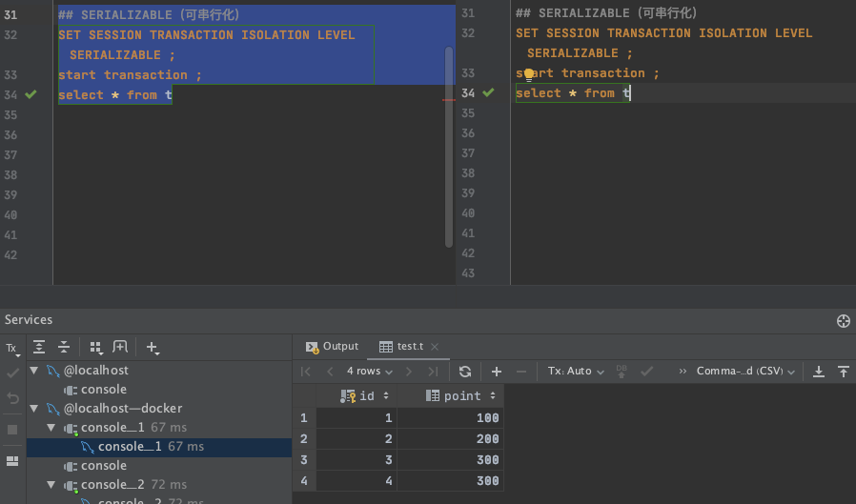
Task: Select result row number 4 header
Action: [304, 481]
